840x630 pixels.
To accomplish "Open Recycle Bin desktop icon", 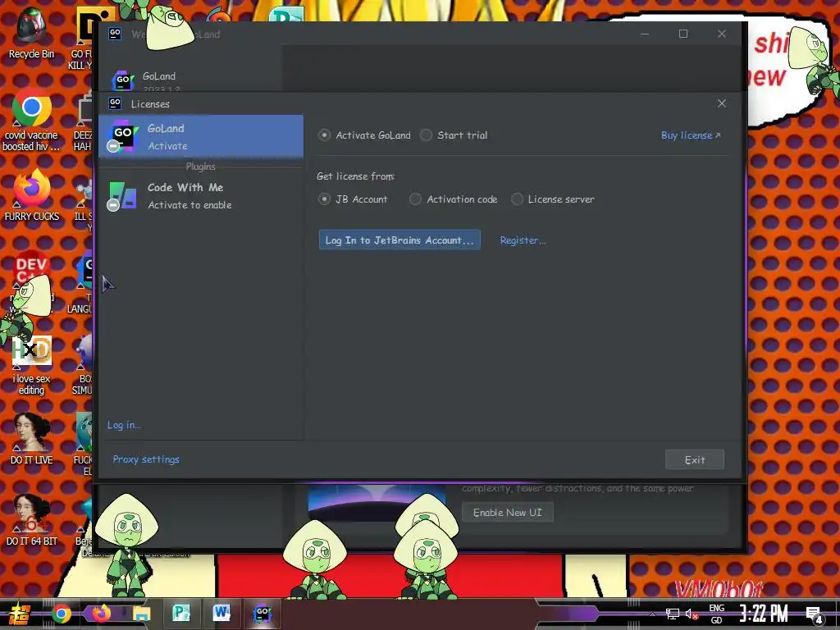I will point(31,33).
